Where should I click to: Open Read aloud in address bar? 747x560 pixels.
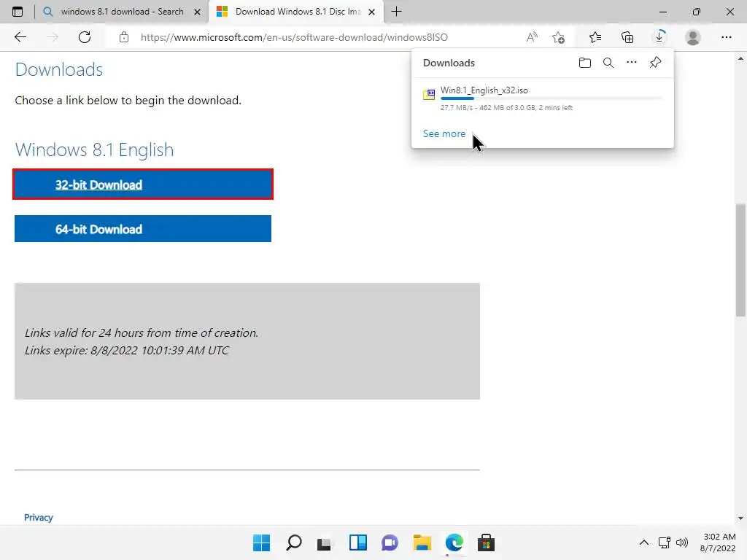point(532,37)
